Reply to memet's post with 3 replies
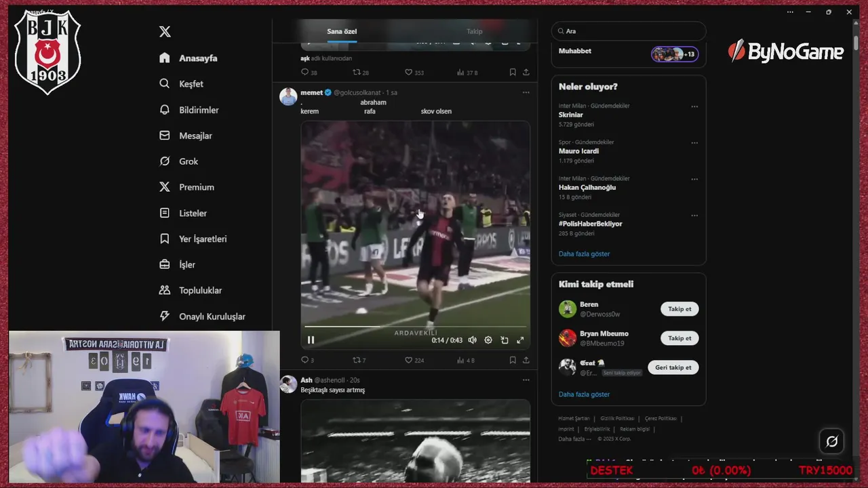This screenshot has width=868, height=488. click(307, 360)
